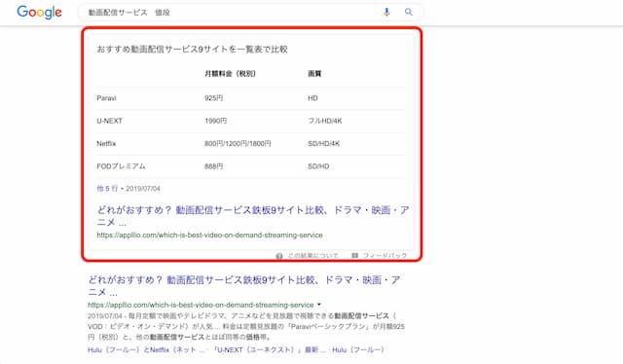Select the Paravi cell in the table
This screenshot has height=364, width=623.
coord(106,98)
